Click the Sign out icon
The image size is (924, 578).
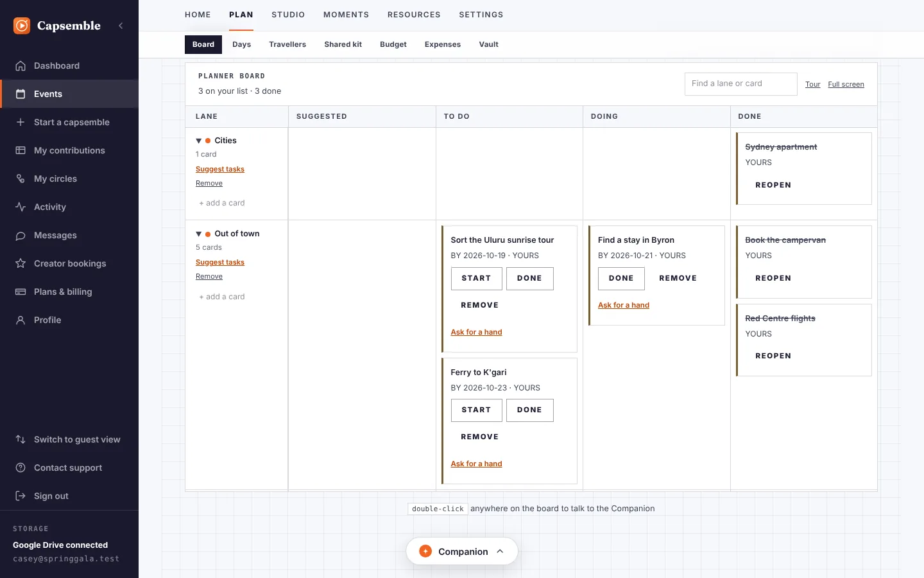click(21, 496)
